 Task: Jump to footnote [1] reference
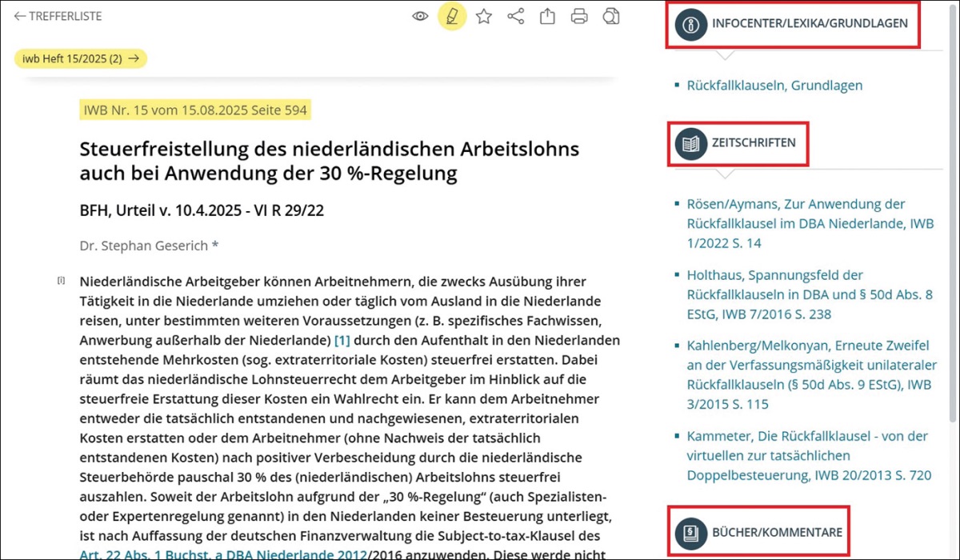[x=342, y=341]
